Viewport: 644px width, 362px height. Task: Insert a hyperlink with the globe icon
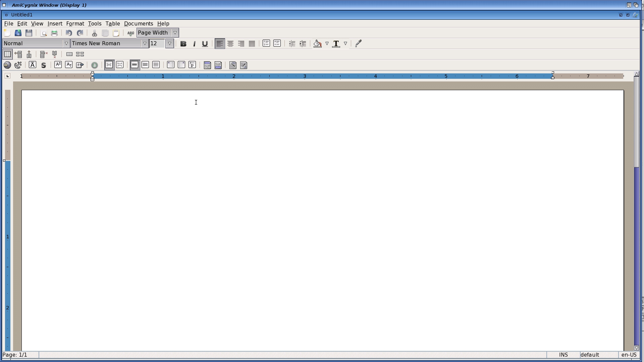7,65
